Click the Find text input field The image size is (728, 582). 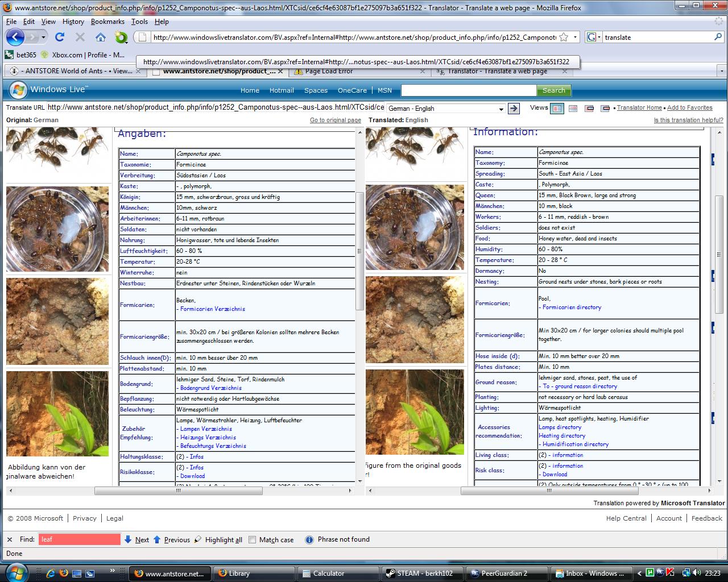(x=79, y=539)
